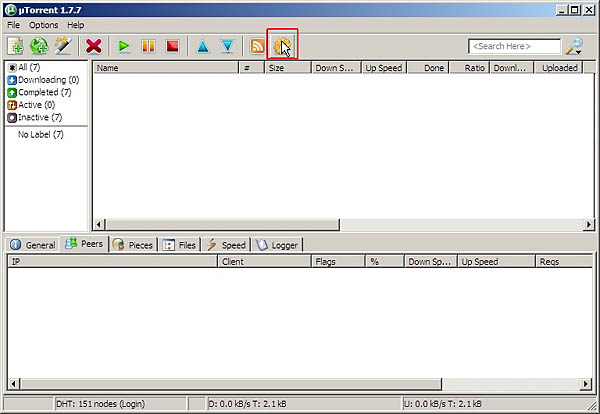Click the red Stop torrent icon

[x=173, y=46]
